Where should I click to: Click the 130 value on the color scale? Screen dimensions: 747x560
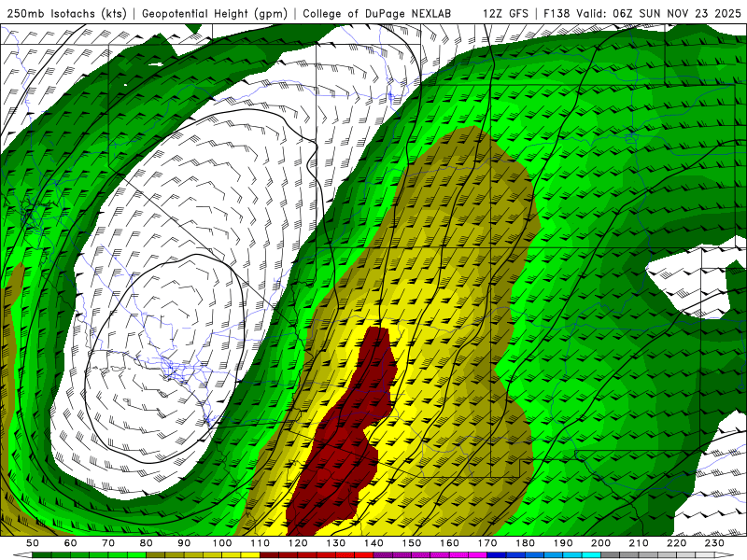click(335, 543)
